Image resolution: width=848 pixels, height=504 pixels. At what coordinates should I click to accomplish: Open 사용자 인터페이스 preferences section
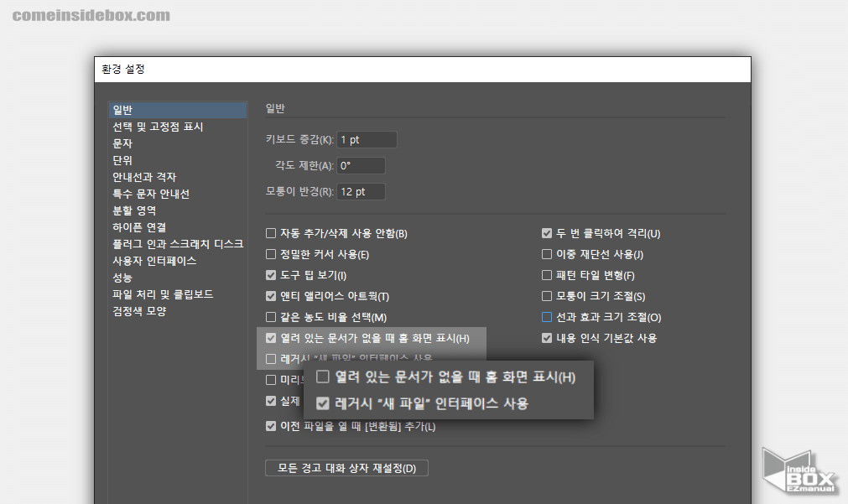click(x=154, y=261)
